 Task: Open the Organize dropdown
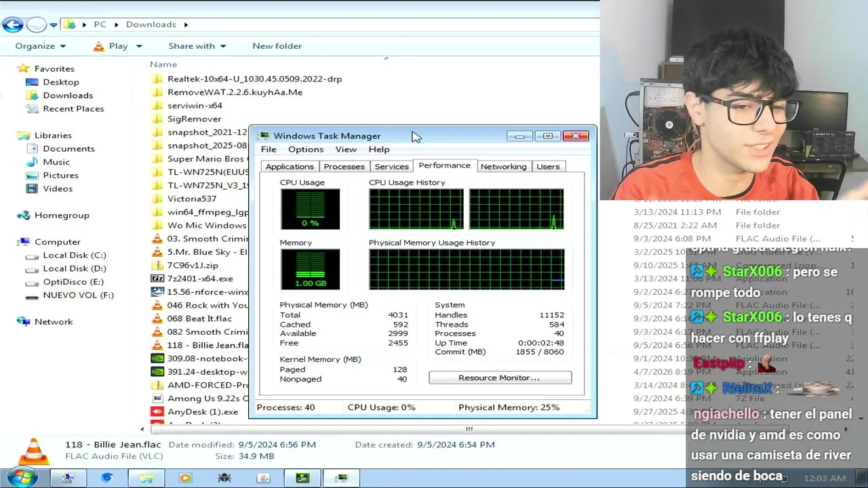click(x=41, y=46)
